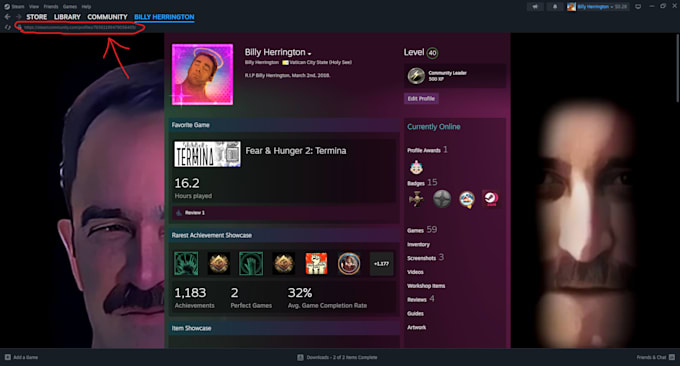Click the 2 Perfect Games stat
The height and width of the screenshot is (366, 680).
251,297
